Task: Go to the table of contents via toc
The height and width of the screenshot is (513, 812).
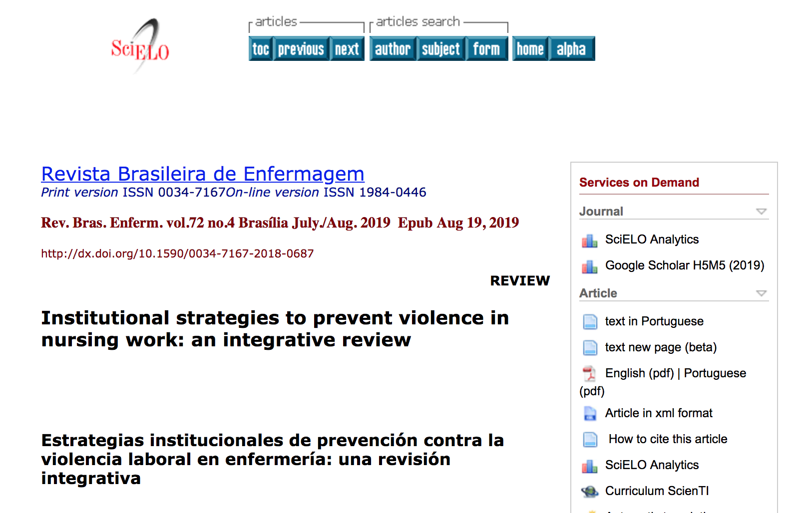Action: click(261, 49)
